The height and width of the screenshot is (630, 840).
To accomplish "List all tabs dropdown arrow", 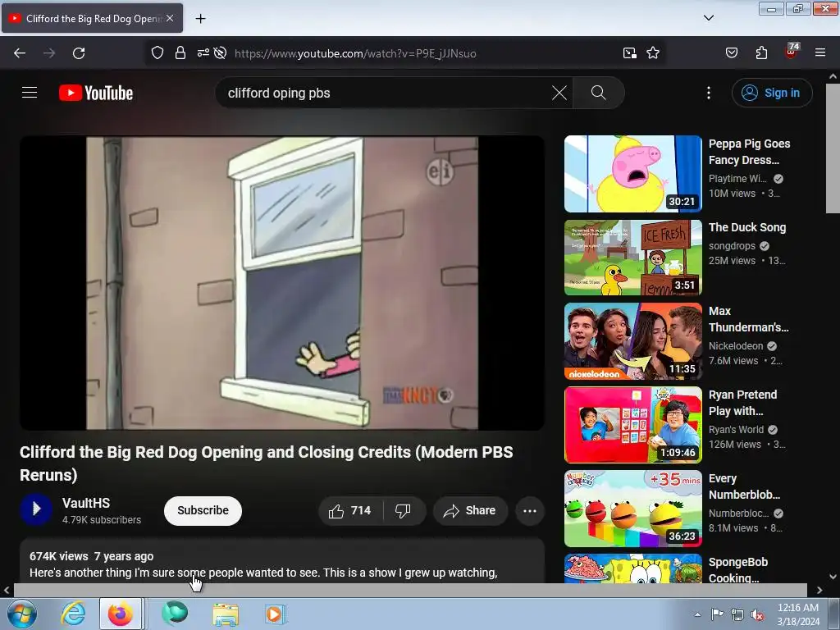I will click(x=709, y=18).
